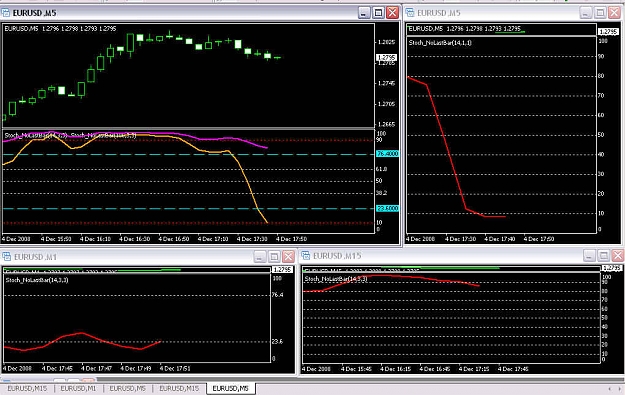Close the EURUSD,M15 chart window

(618, 255)
